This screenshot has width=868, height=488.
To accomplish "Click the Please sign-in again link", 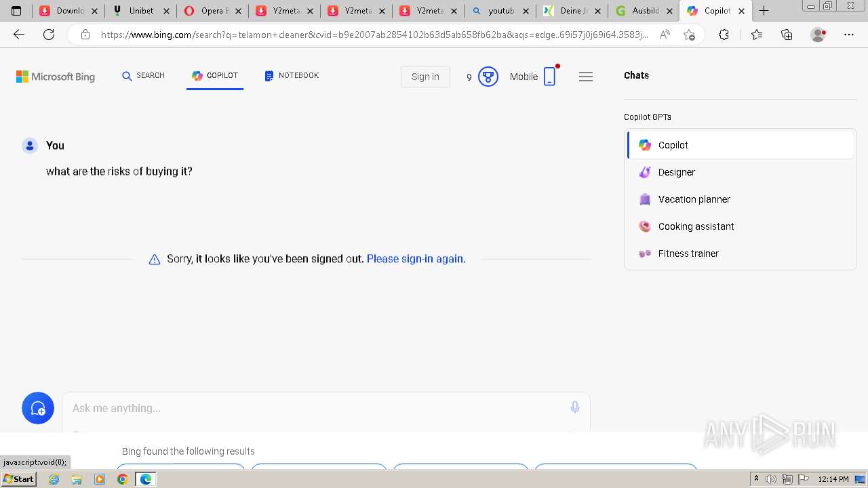I will [416, 259].
